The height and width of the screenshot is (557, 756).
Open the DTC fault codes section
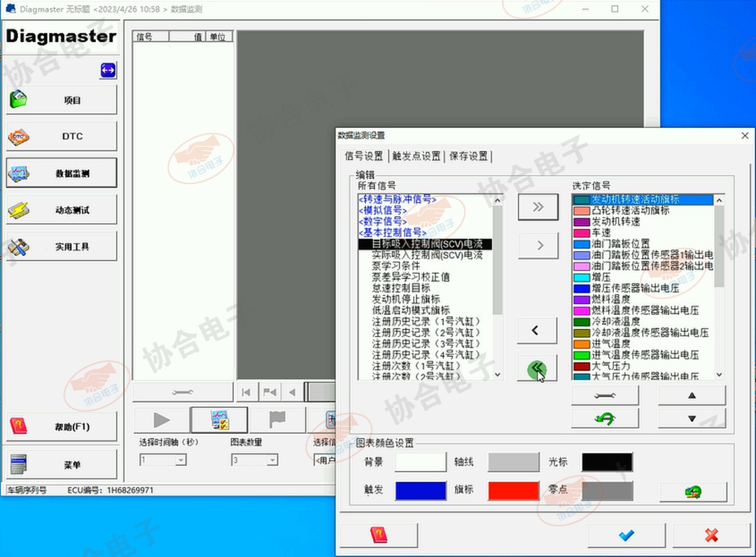tap(61, 136)
